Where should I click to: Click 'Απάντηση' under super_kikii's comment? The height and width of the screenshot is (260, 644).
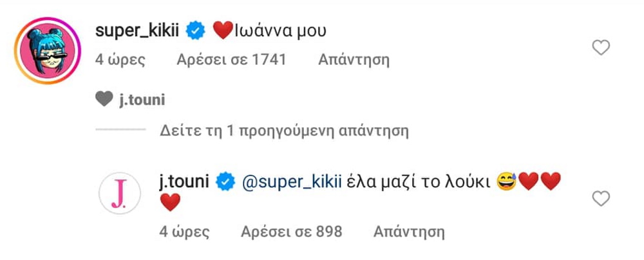click(x=354, y=60)
